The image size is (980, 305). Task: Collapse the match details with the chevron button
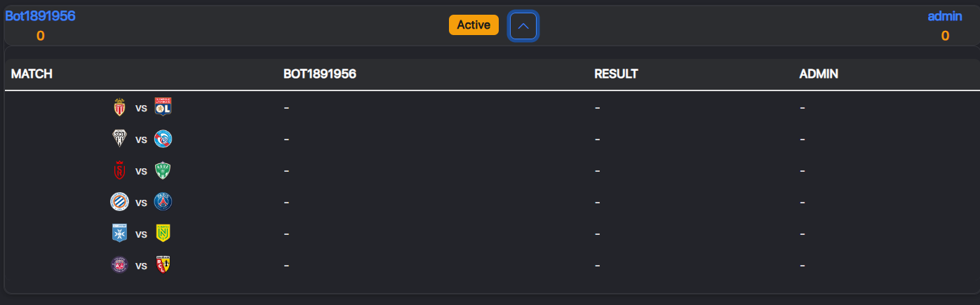click(523, 27)
